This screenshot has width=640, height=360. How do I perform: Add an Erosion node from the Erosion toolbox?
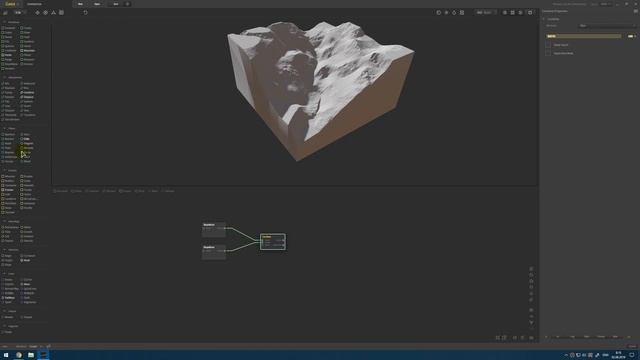[8, 190]
